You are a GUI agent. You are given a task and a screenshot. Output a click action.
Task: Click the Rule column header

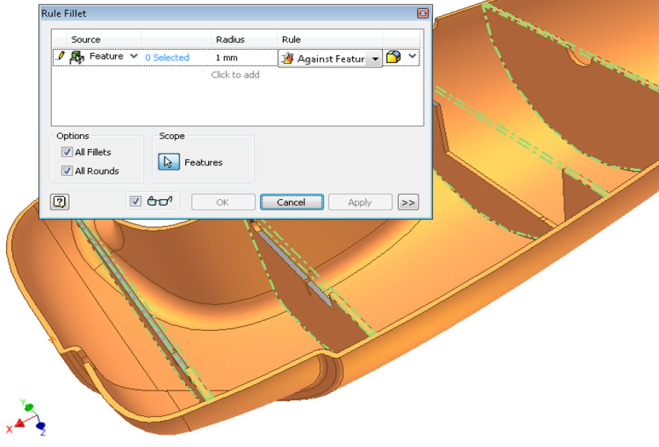(x=291, y=39)
